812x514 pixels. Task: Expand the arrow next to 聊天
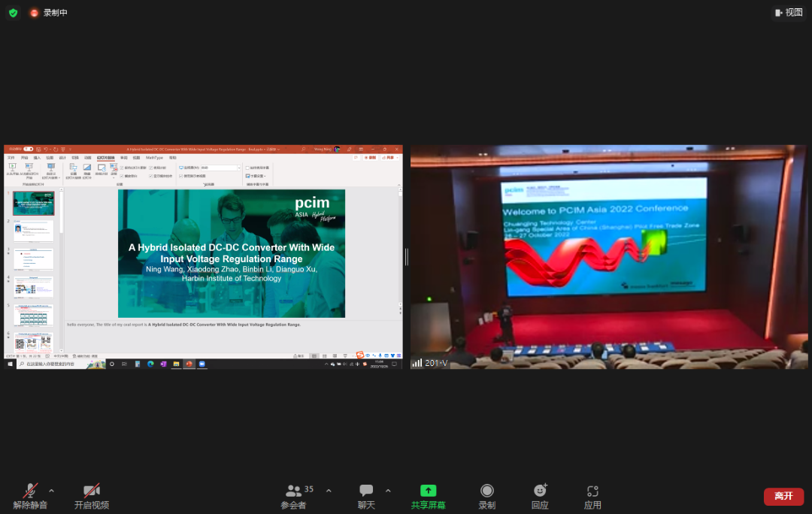[x=388, y=491]
